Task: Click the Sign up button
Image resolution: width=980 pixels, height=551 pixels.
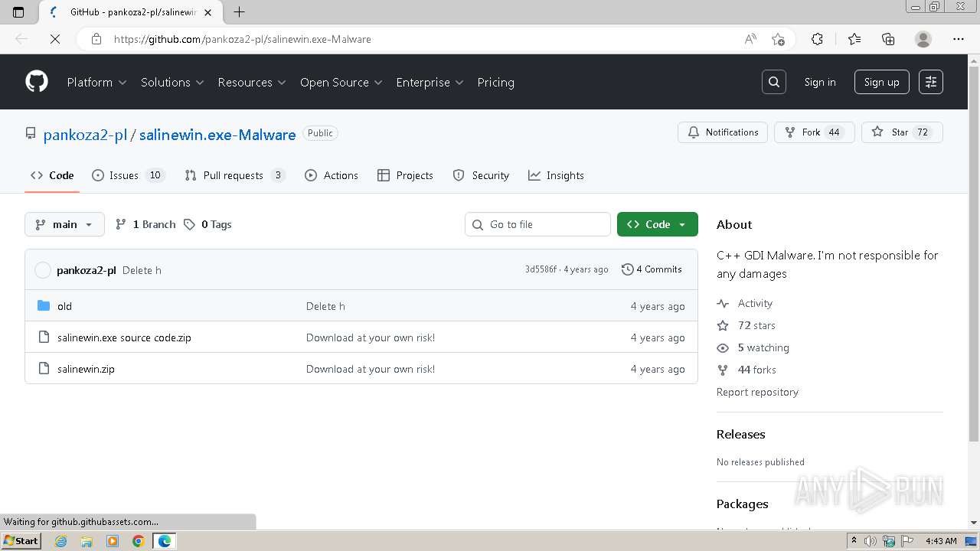Action: (881, 82)
